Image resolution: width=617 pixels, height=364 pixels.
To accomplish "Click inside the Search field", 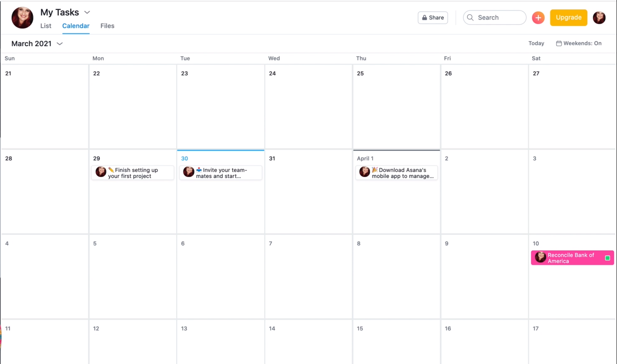I will click(x=495, y=17).
